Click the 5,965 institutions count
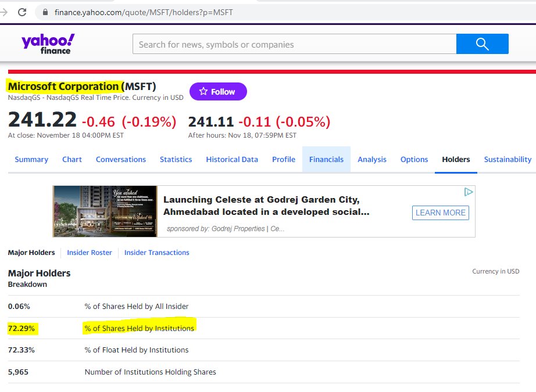Viewport: 536px width, 392px height. tap(18, 372)
